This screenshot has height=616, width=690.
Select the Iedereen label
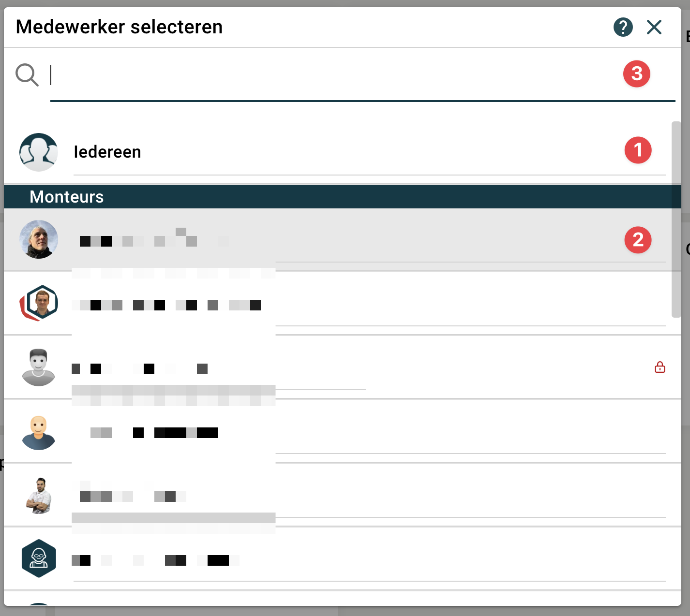coord(107,152)
